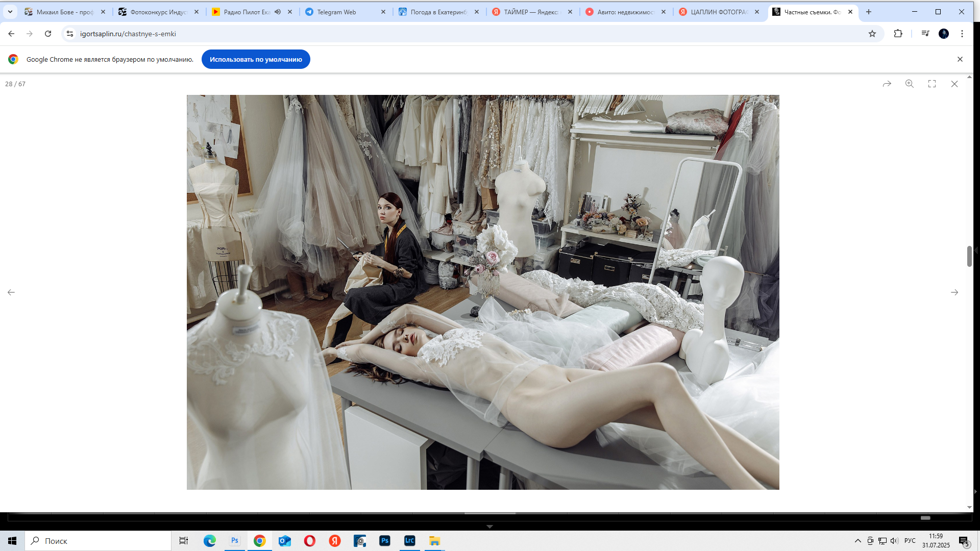This screenshot has width=980, height=551.
Task: Go to next photo with right arrow
Action: 954,292
